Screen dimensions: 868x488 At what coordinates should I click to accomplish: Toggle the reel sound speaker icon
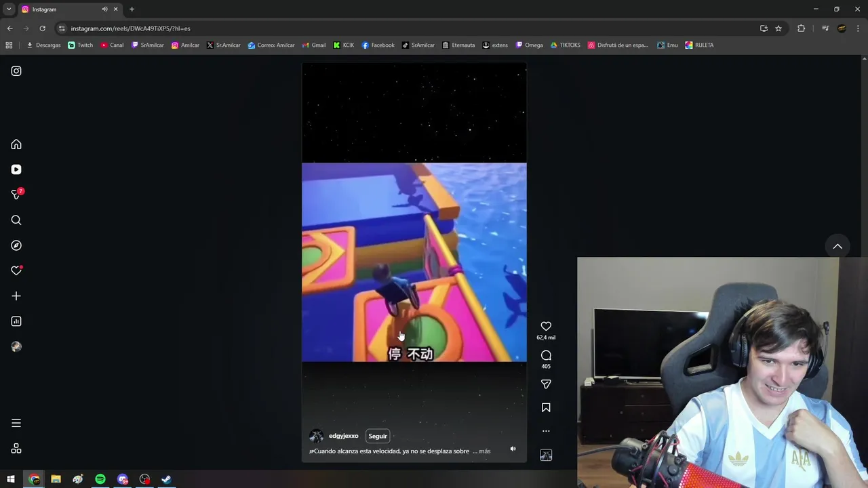click(513, 449)
